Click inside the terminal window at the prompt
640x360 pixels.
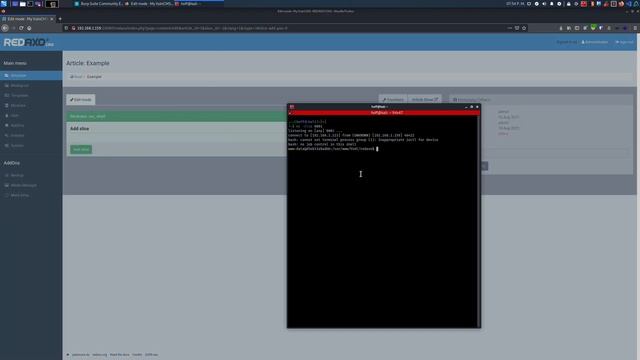377,149
